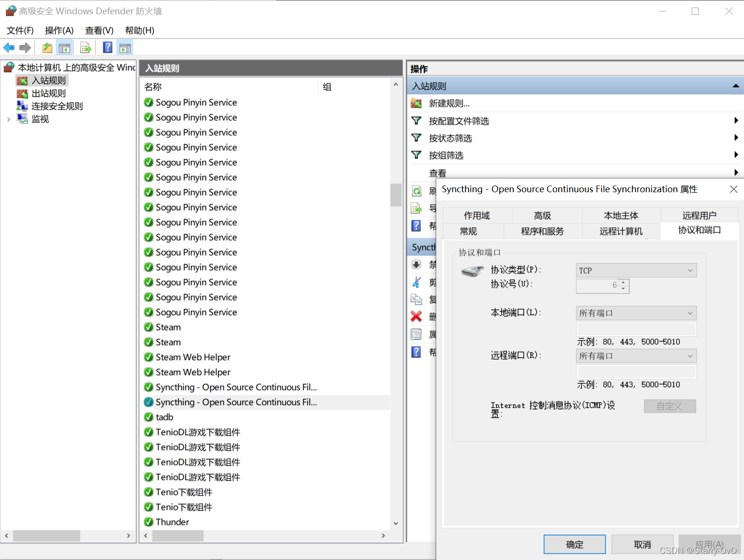Click the 协议号 stepper up arrow
744x560 pixels.
click(624, 283)
